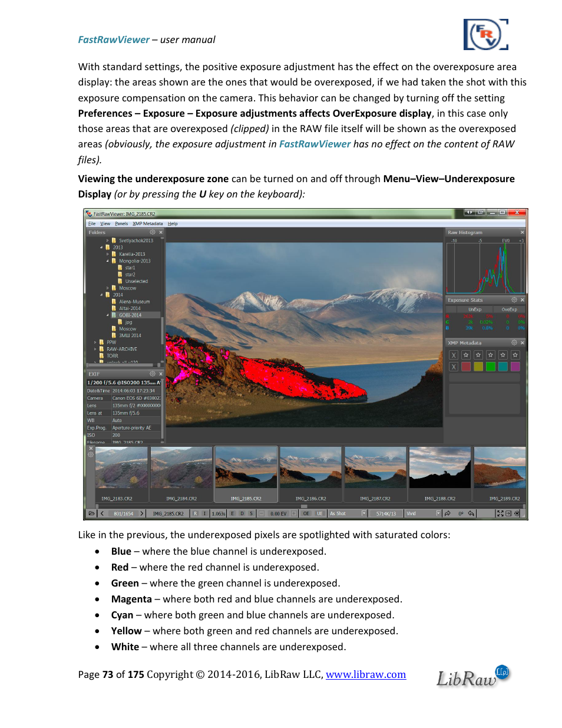Screen dimensions: 562x728
Task: Rotate image counterclockwise icon
Action: pyautogui.click(x=471, y=513)
